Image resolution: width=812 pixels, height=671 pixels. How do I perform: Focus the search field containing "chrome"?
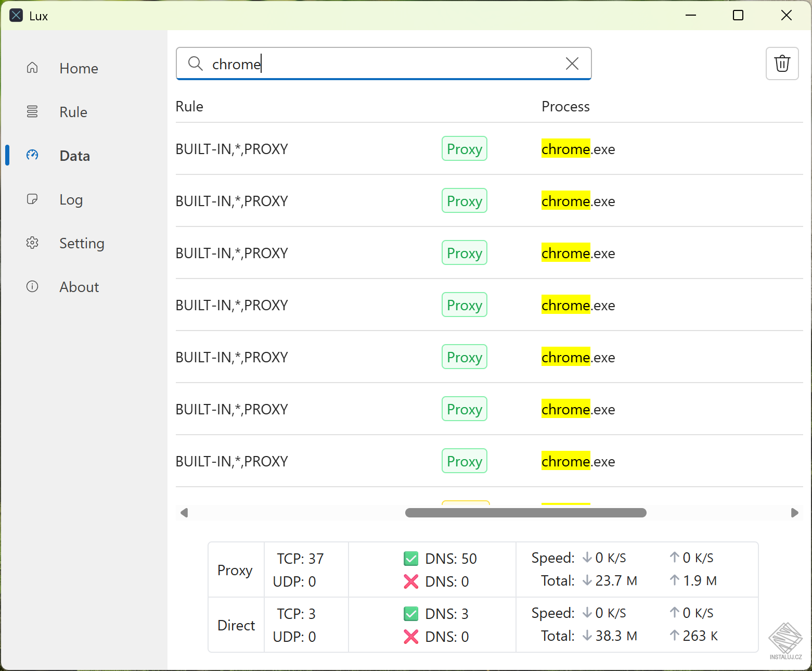(x=384, y=64)
